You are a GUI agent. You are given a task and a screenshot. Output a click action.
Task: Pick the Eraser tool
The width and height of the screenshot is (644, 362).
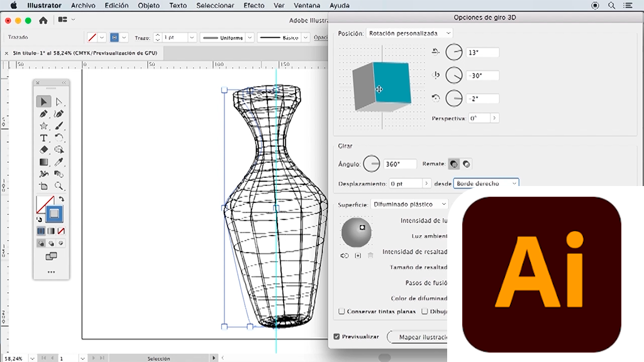[43, 150]
